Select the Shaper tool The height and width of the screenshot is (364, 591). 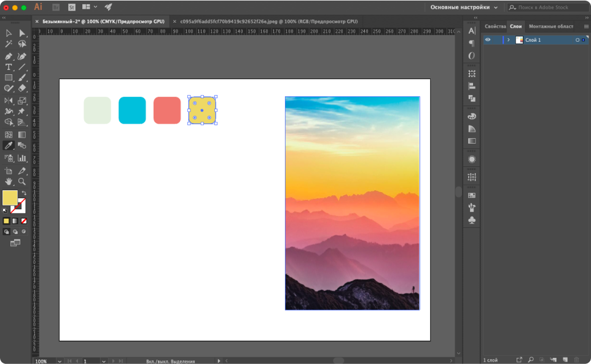click(x=8, y=88)
